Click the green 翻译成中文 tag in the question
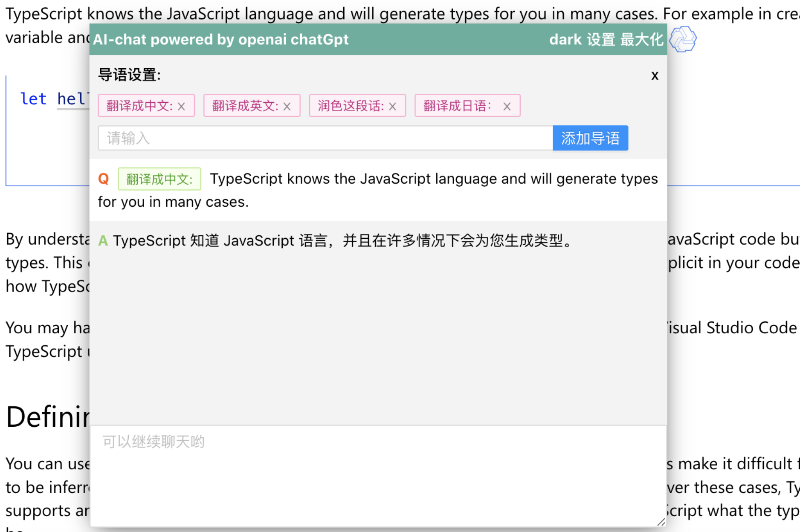The height and width of the screenshot is (532, 800). [159, 179]
